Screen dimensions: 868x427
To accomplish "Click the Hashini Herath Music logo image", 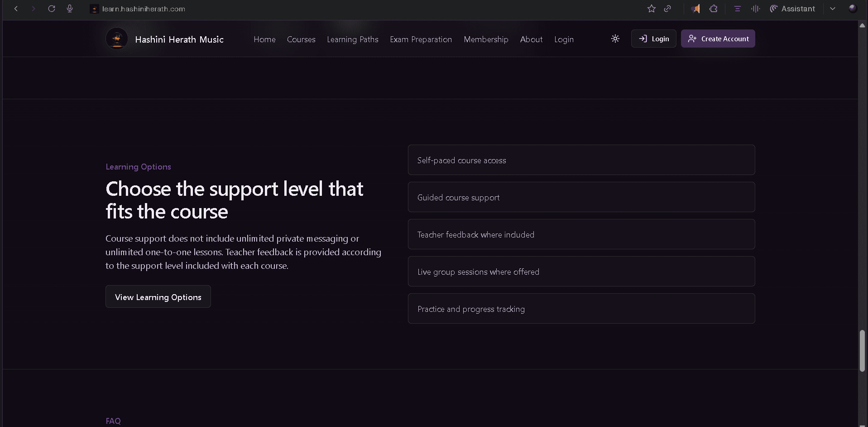I will click(x=117, y=39).
